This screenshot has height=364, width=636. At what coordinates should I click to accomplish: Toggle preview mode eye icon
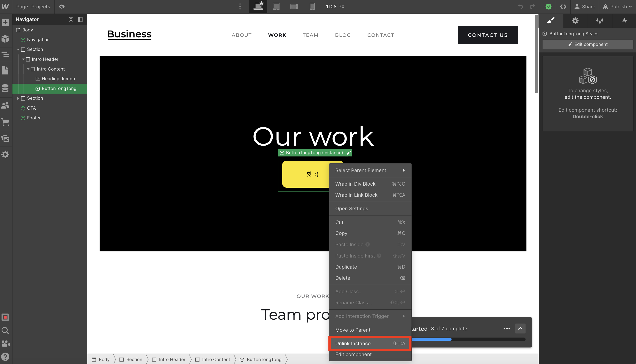[x=62, y=7]
